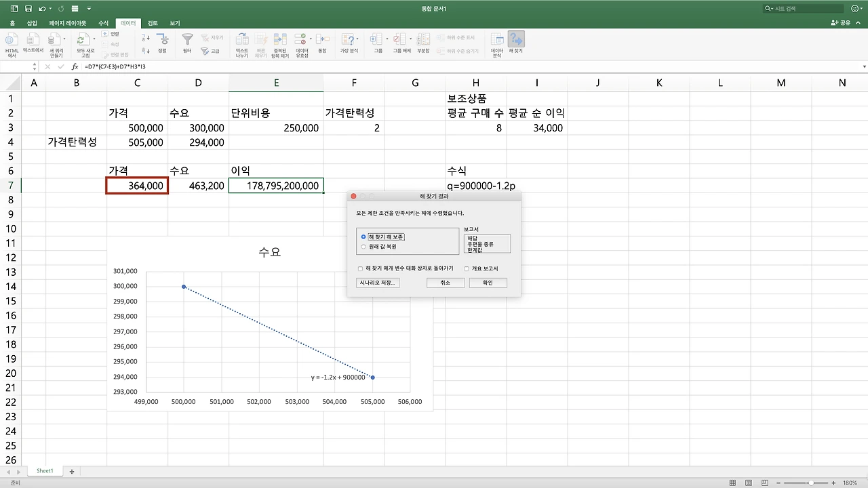
Task: Click the 데이터 분석 icon
Action: [x=497, y=39]
